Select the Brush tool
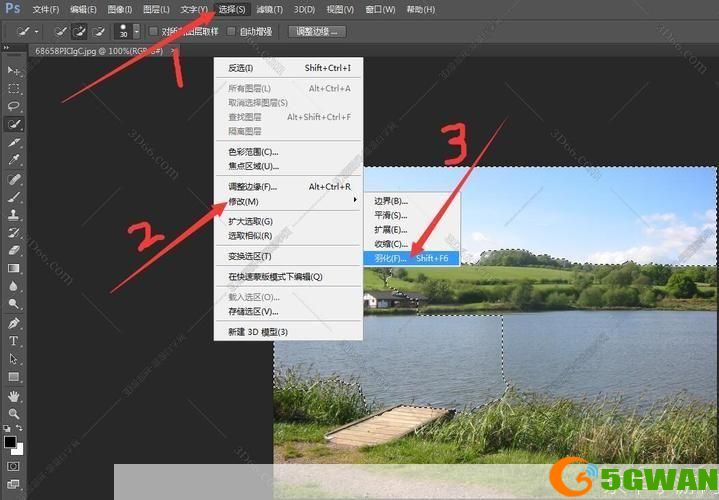Screen dimensions: 719x500 14,197
